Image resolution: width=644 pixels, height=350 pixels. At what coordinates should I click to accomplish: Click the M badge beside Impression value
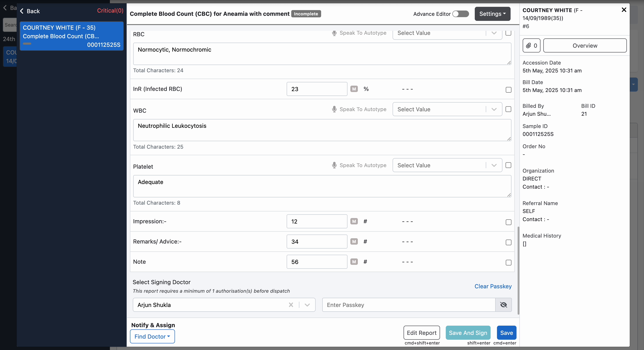pyautogui.click(x=354, y=221)
